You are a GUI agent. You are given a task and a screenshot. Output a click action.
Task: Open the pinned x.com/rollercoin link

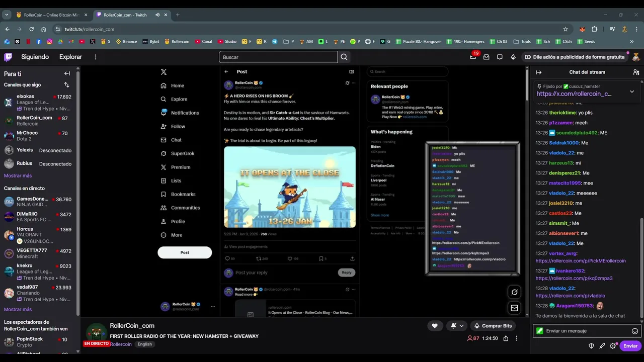(574, 94)
